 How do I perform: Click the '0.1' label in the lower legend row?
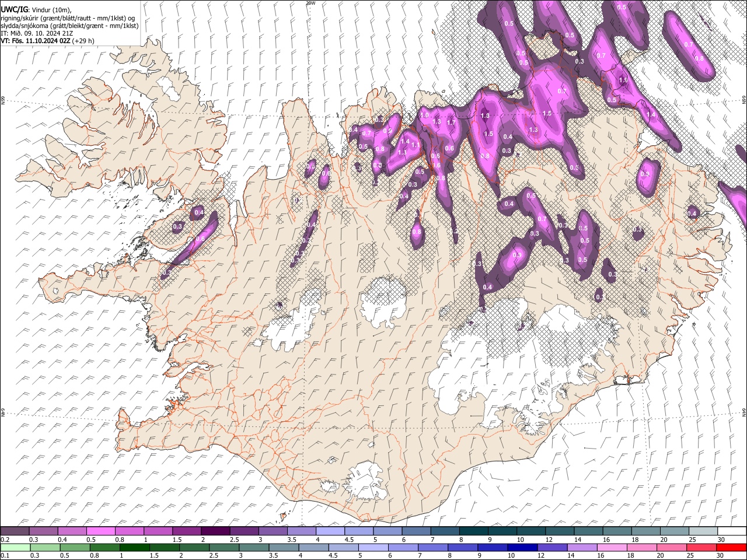[x=5, y=555]
